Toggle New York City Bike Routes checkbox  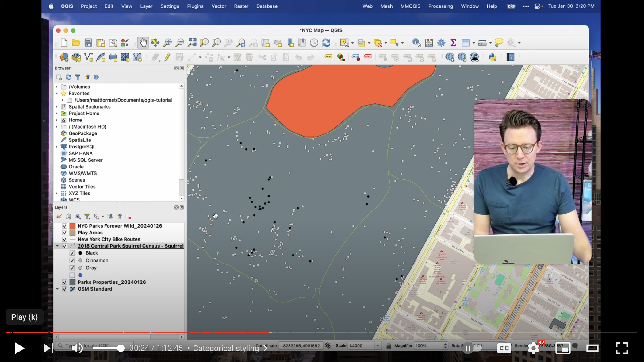coord(65,239)
